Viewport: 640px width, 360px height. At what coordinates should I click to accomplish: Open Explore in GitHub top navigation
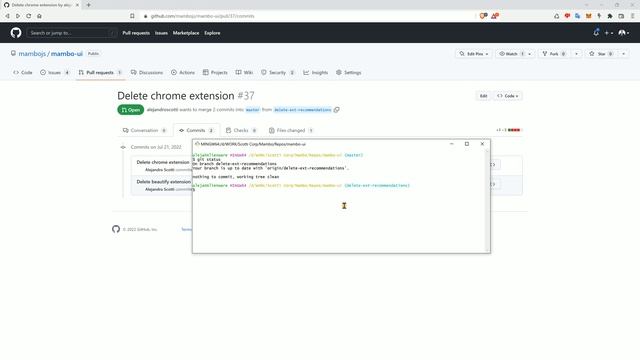point(212,33)
